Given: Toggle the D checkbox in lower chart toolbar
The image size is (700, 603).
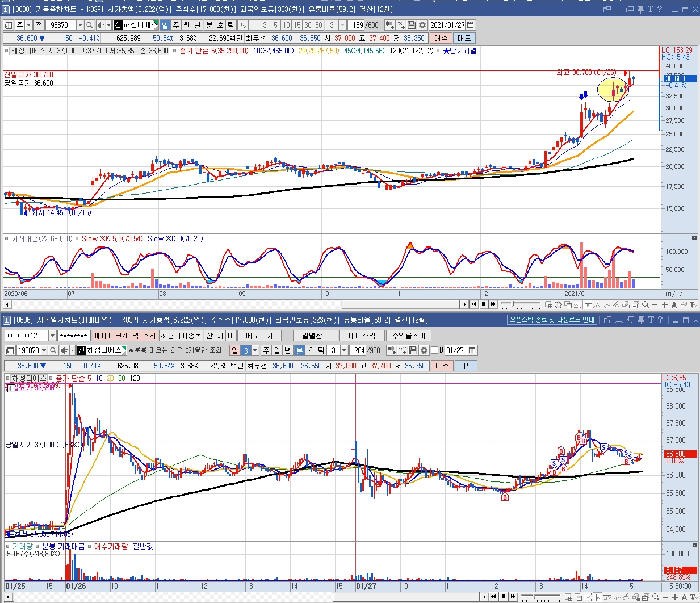Looking at the screenshot, I should pyautogui.click(x=435, y=350).
